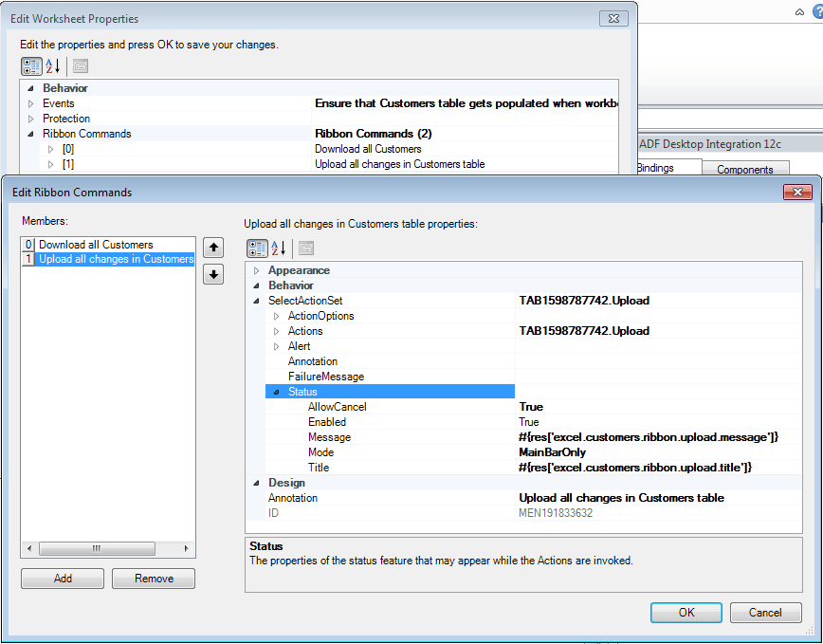Expand Events in Worksheet Properties

pyautogui.click(x=31, y=104)
